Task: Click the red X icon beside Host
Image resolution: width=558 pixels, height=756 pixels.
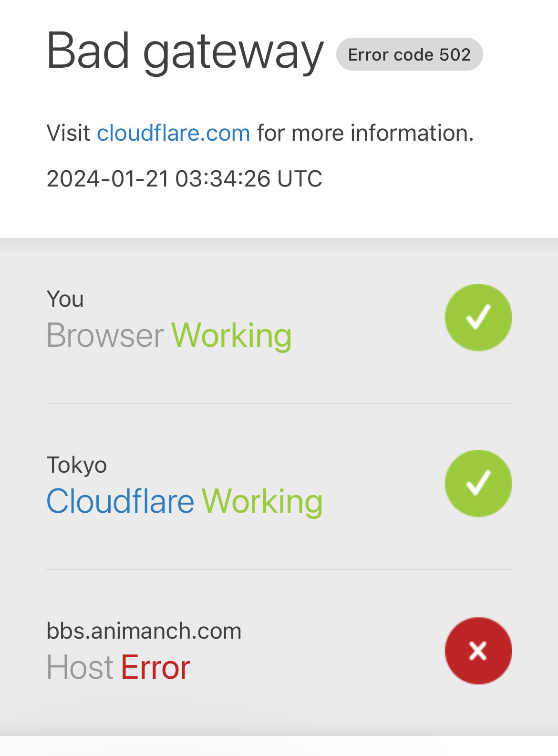Action: click(478, 651)
